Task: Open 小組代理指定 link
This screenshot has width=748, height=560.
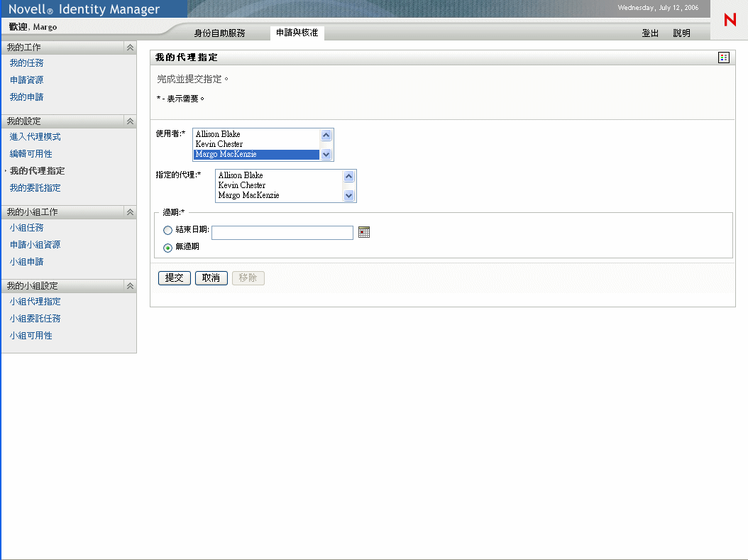Action: coord(35,302)
